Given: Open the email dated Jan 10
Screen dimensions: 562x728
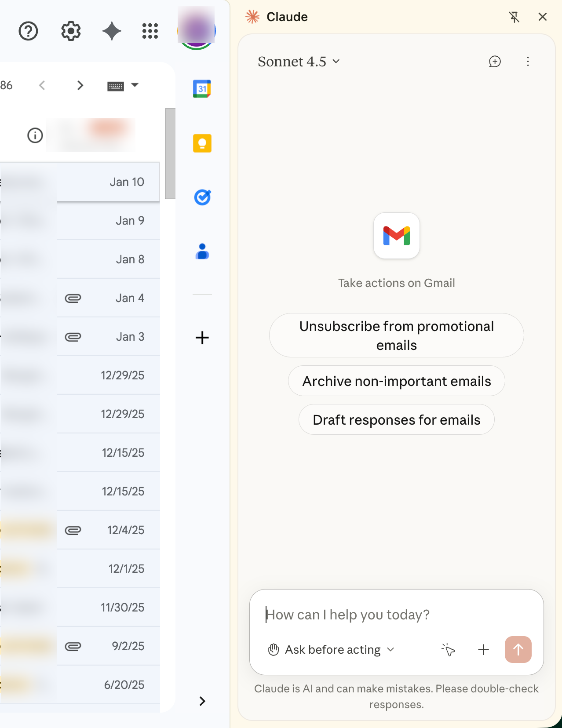Looking at the screenshot, I should click(x=80, y=182).
